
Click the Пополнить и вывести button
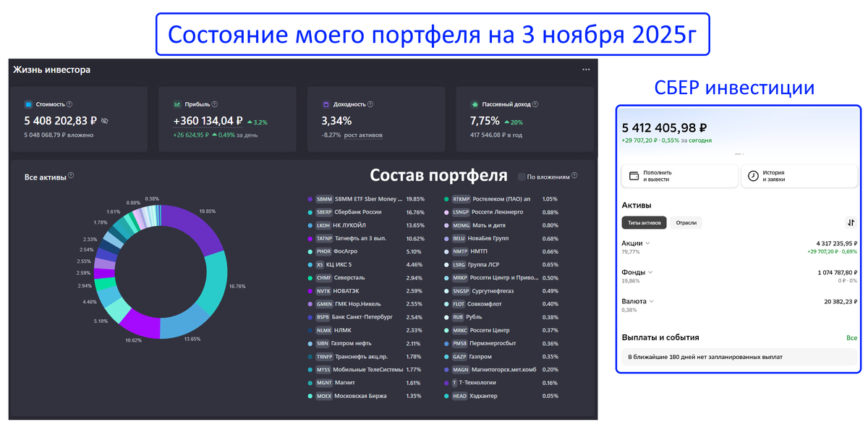tap(679, 176)
